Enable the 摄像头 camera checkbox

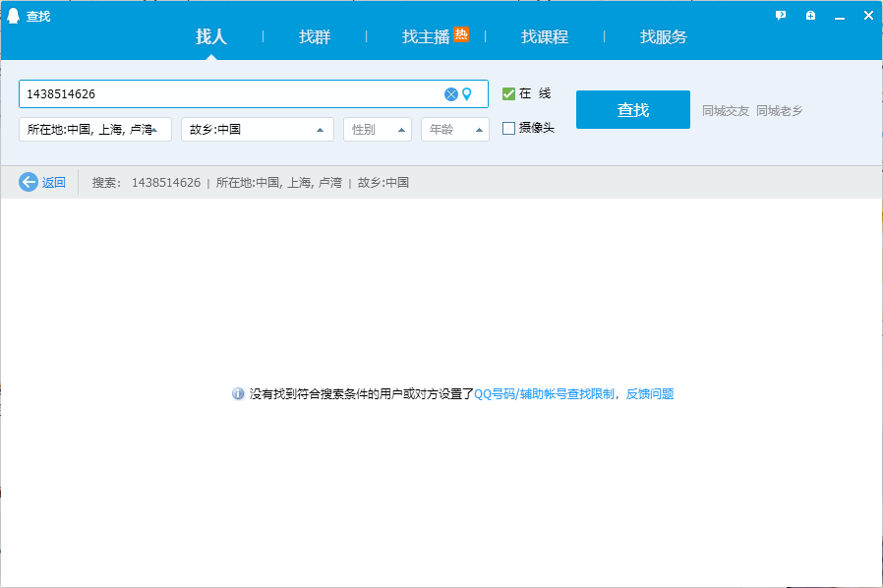[x=507, y=128]
